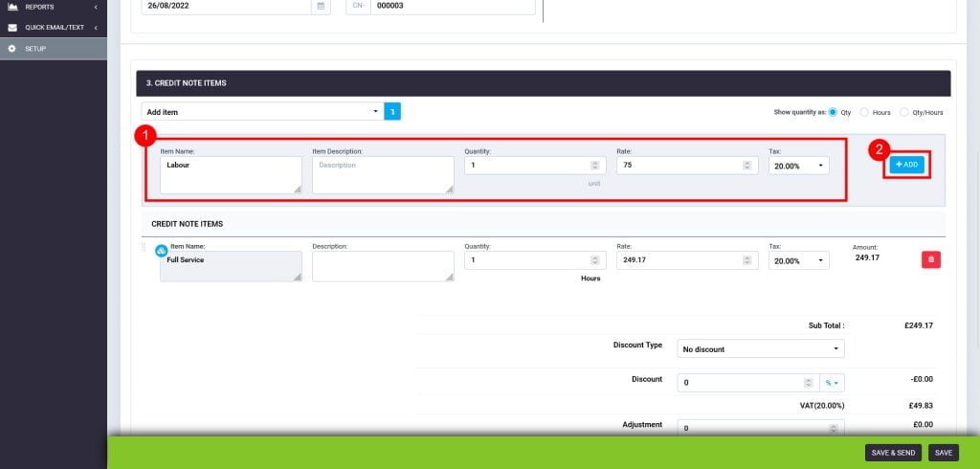Click the Save & Send button
The width and height of the screenshot is (980, 469).
pos(892,453)
